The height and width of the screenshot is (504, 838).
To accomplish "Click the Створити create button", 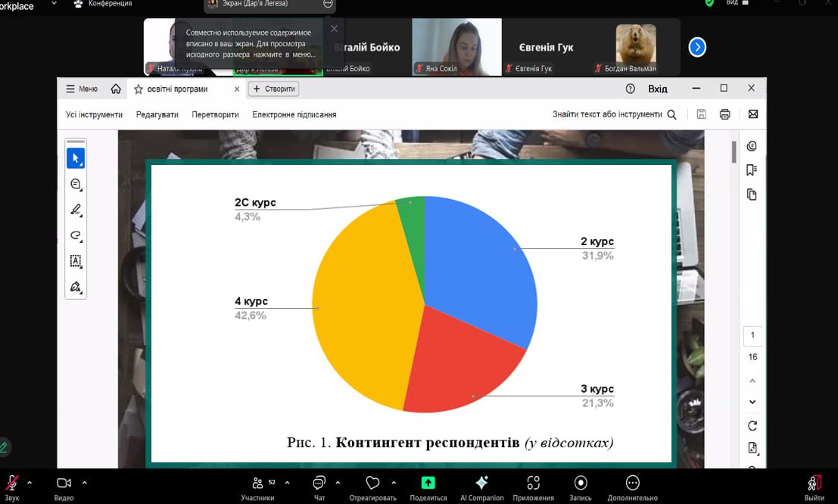I will tap(273, 89).
